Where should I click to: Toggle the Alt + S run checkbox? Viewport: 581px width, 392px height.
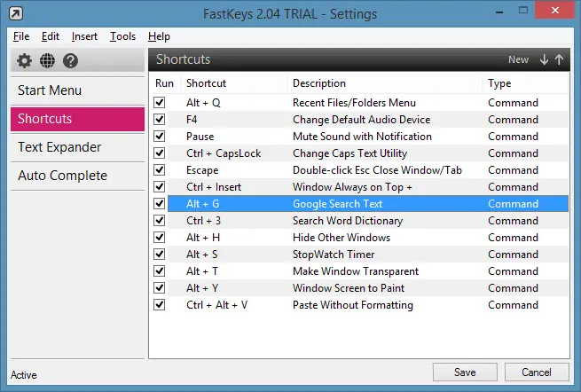click(x=160, y=255)
